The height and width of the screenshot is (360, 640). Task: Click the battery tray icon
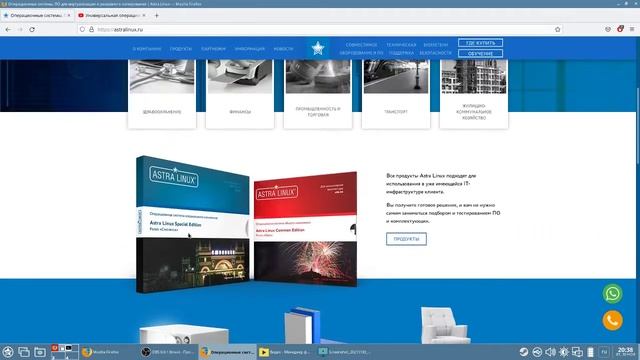coord(590,352)
